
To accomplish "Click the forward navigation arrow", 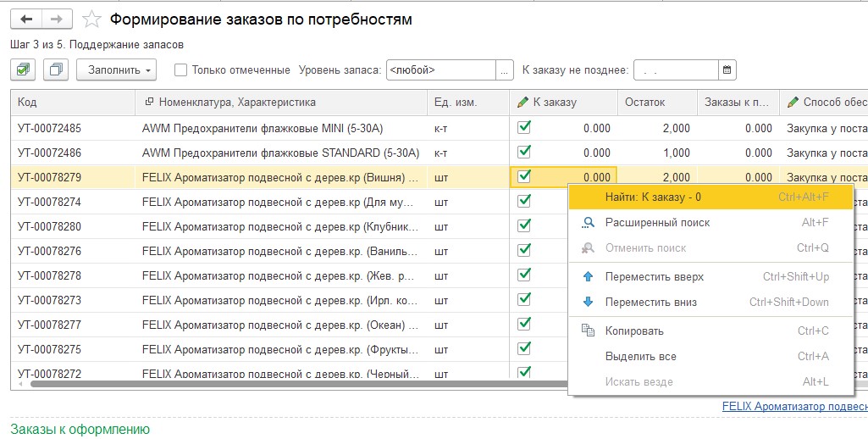I will coord(57,19).
